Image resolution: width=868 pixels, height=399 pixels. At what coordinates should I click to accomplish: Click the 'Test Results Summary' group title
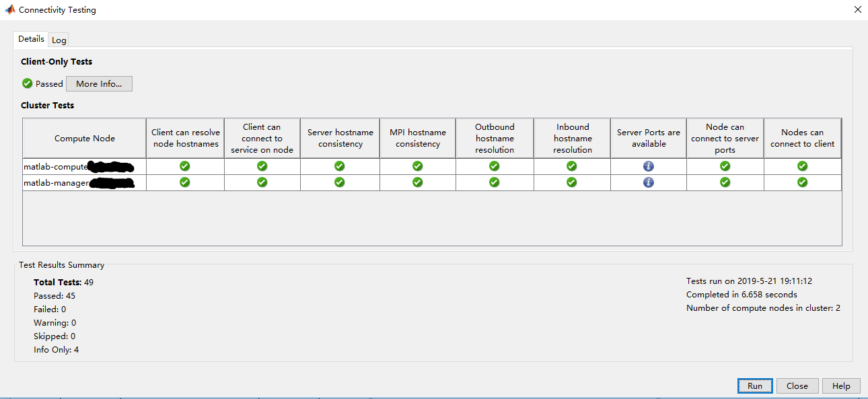(61, 265)
